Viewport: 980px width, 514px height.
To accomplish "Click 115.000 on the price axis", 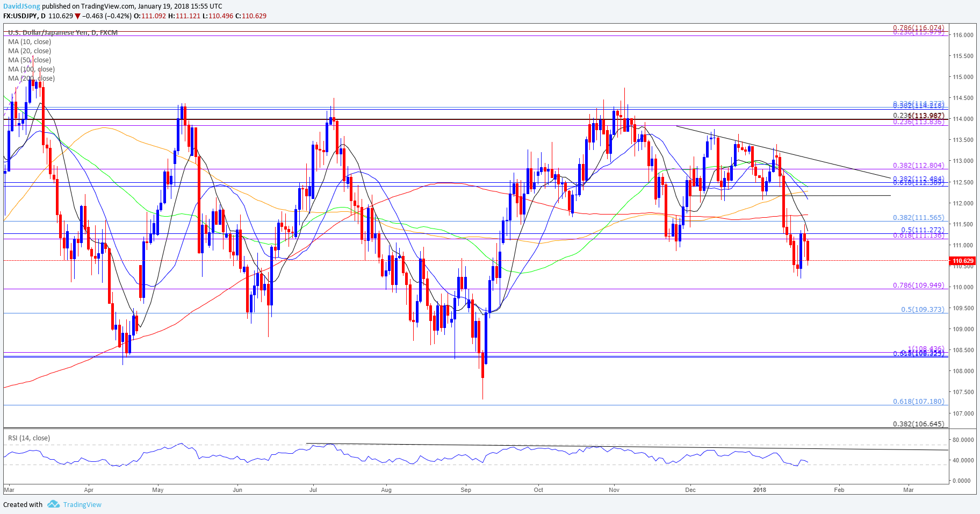I will click(963, 77).
